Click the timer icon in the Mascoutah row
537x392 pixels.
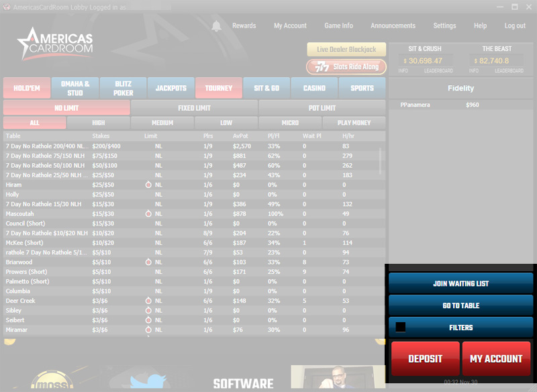tap(148, 213)
